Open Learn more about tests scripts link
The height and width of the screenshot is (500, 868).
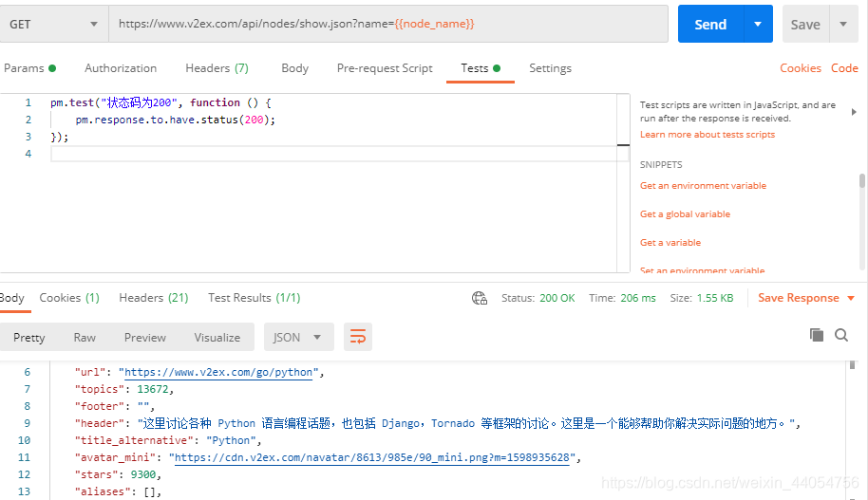coord(708,135)
